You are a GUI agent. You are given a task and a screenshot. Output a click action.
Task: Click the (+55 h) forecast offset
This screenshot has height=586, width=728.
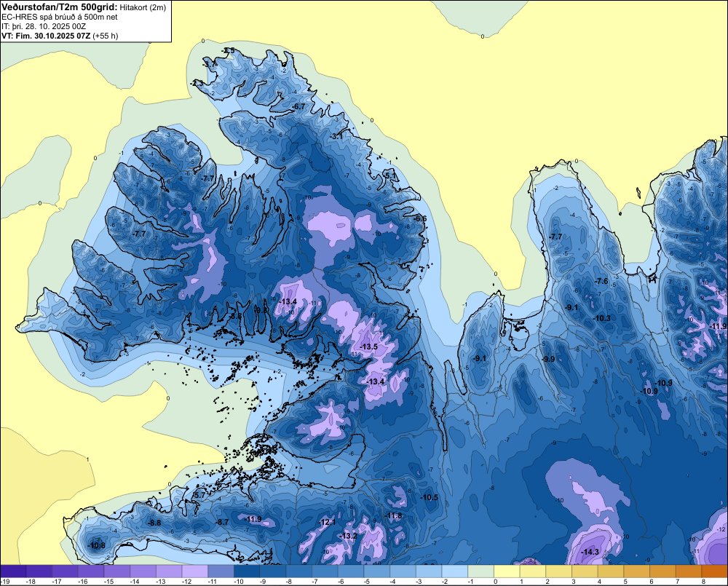[106, 36]
